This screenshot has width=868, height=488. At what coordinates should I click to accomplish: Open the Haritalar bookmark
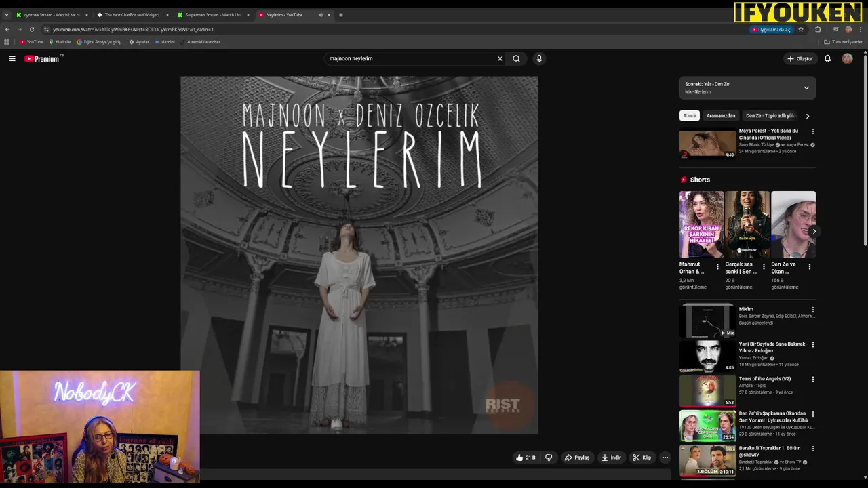click(x=60, y=42)
